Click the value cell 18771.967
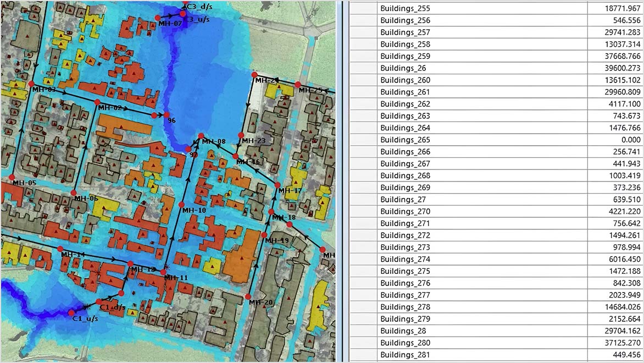644x363 pixels. 615,8
